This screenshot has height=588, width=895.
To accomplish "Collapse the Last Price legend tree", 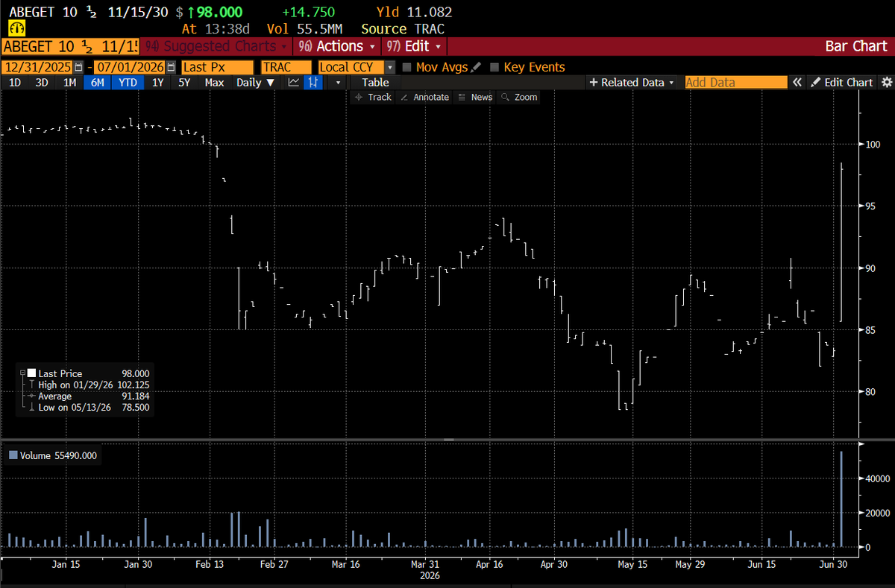I will click(x=23, y=373).
